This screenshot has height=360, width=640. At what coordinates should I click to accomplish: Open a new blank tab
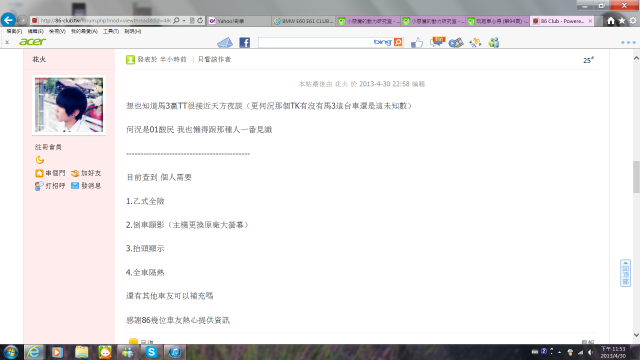click(x=598, y=21)
